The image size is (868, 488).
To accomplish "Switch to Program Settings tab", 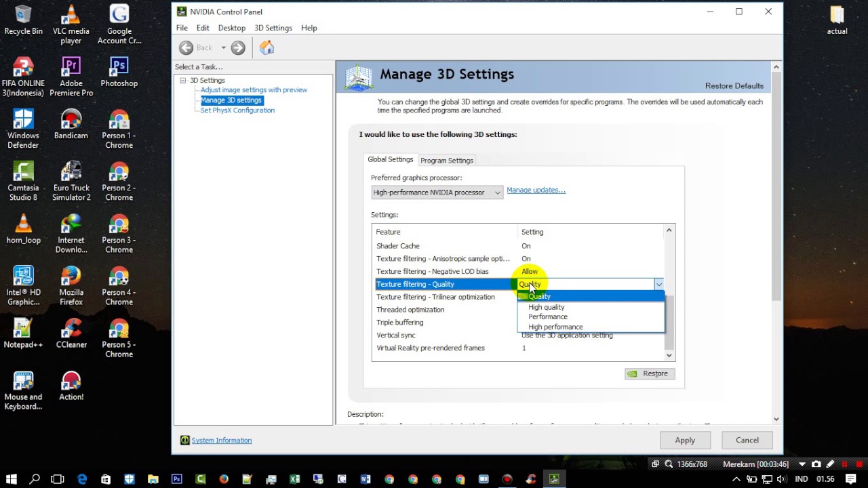I will pyautogui.click(x=447, y=161).
